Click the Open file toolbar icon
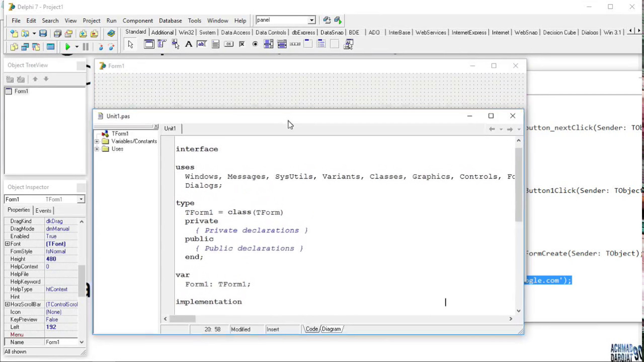The height and width of the screenshot is (362, 644). point(25,34)
